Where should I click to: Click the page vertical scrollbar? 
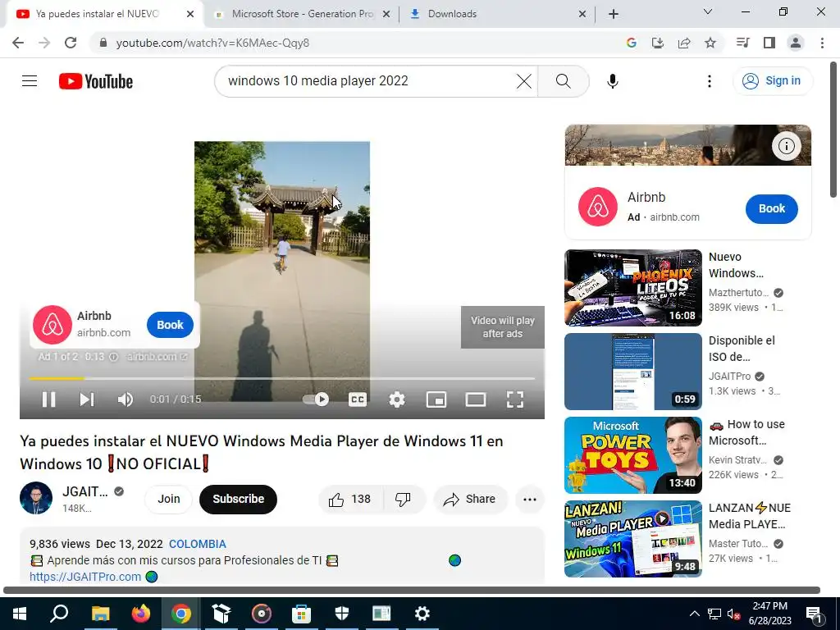click(x=834, y=130)
